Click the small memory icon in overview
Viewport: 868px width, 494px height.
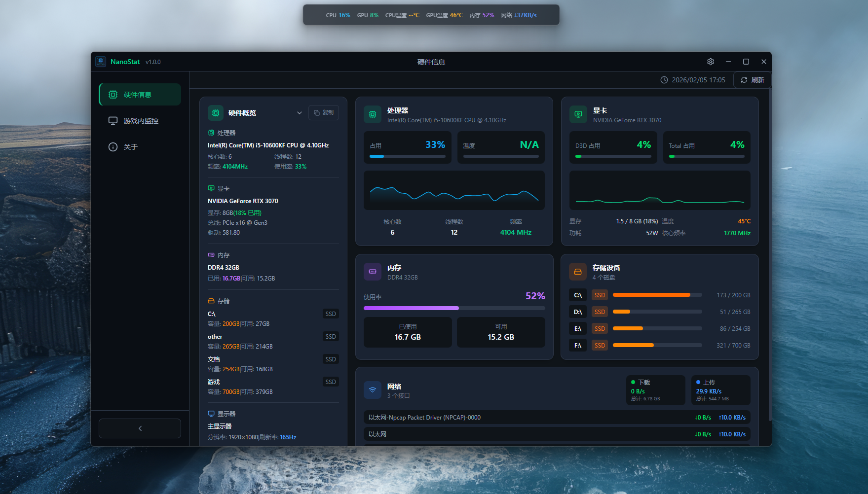211,255
